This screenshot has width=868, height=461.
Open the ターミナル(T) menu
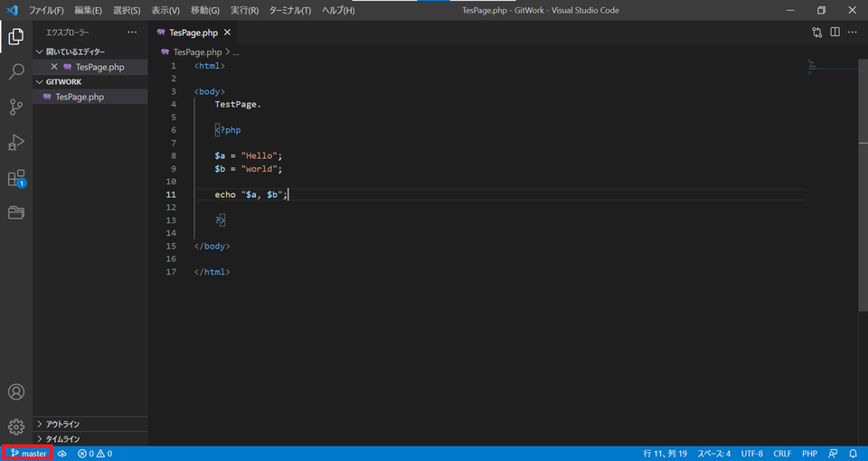coord(290,11)
